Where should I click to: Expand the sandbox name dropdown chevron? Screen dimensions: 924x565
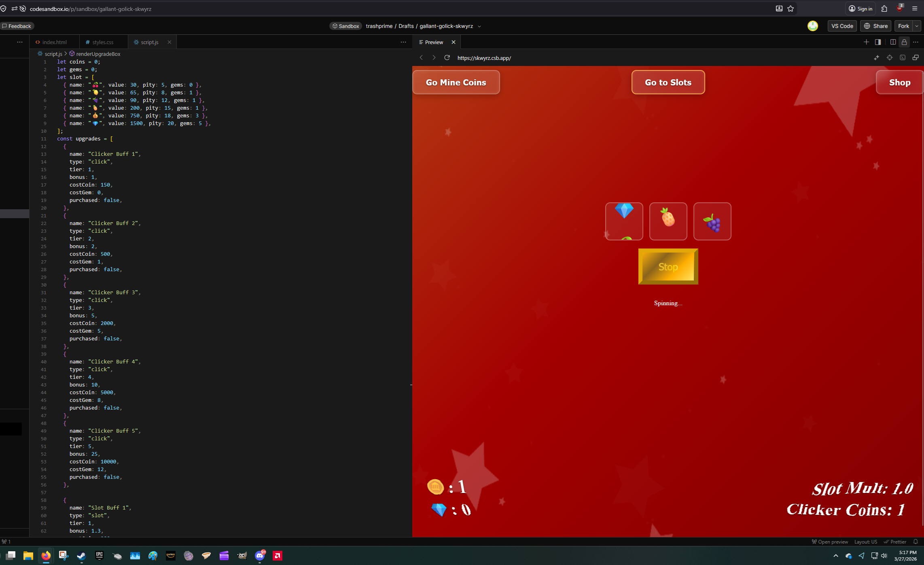coord(479,26)
